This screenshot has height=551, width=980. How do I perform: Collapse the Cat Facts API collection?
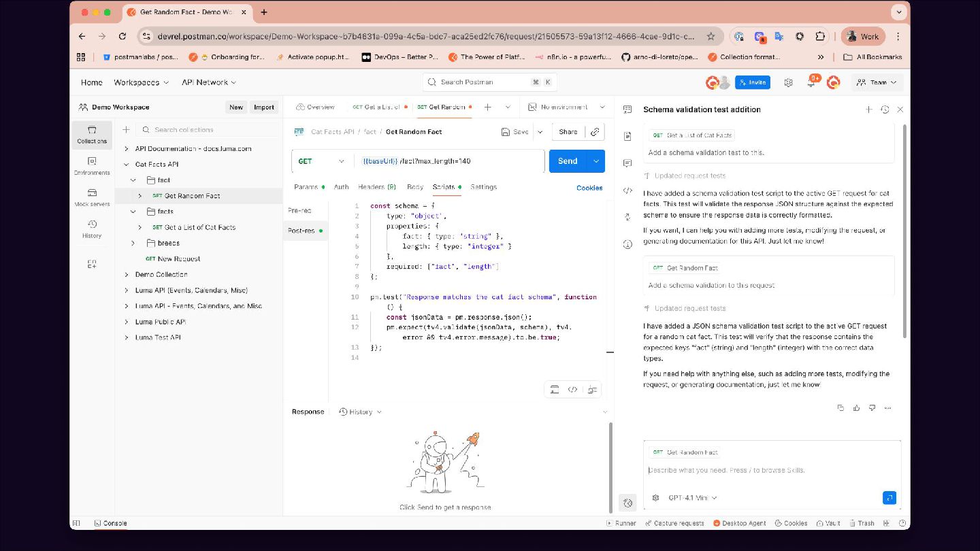click(x=127, y=164)
